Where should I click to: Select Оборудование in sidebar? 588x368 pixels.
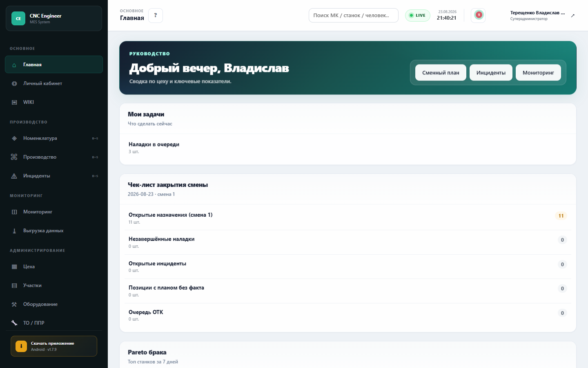[x=54, y=305]
